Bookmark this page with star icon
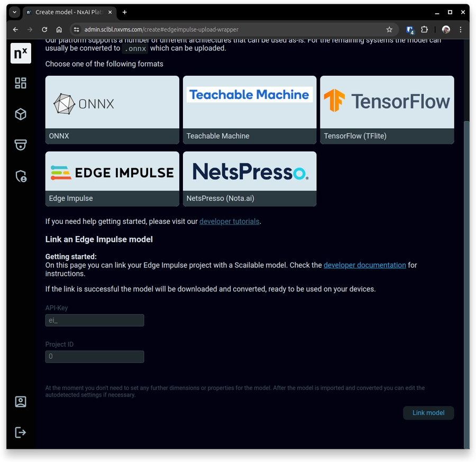 (389, 30)
